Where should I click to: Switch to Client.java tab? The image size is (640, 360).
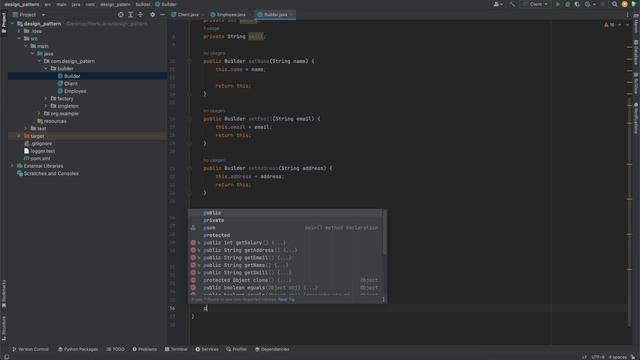click(x=187, y=15)
